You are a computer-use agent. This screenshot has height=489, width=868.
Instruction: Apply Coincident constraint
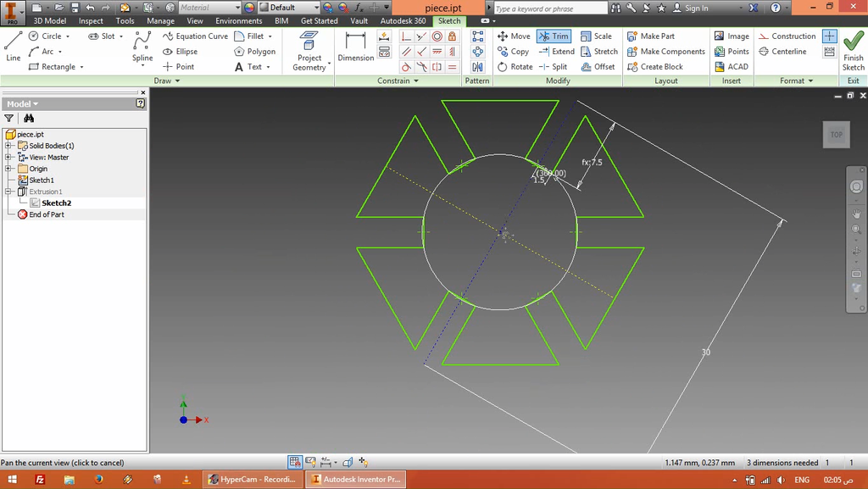(406, 36)
